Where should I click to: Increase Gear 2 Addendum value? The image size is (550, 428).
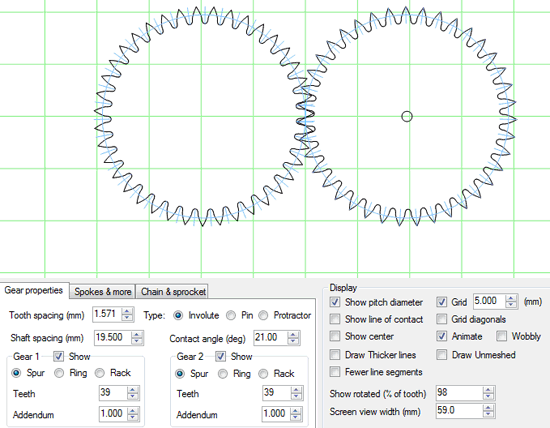pos(296,410)
